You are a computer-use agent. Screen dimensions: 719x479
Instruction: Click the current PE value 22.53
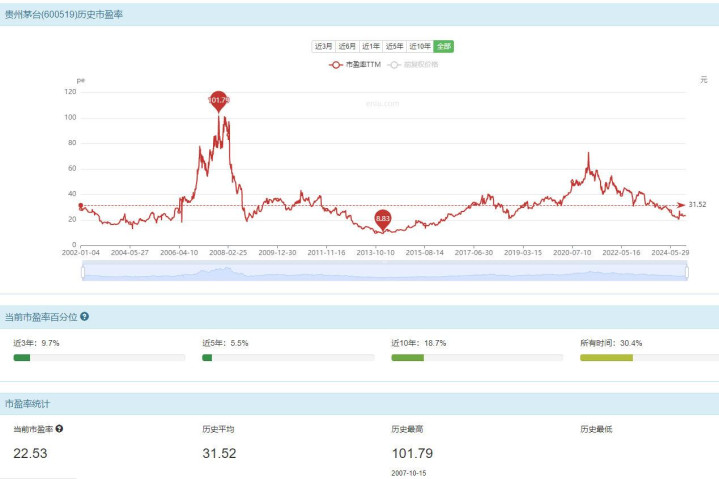tap(30, 453)
